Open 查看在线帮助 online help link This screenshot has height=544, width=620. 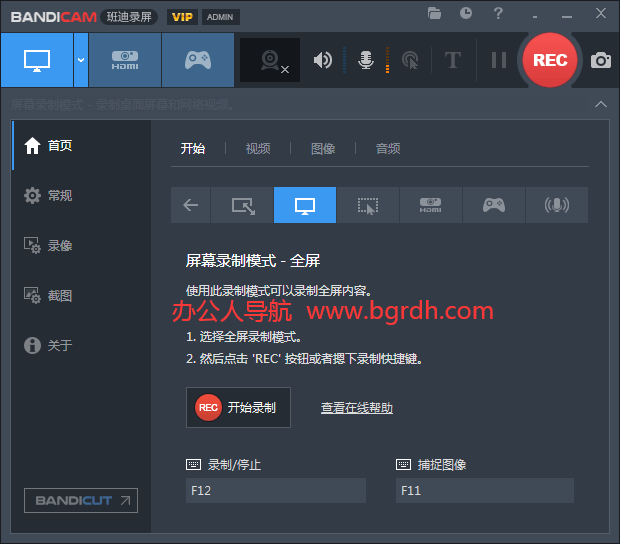[x=357, y=408]
